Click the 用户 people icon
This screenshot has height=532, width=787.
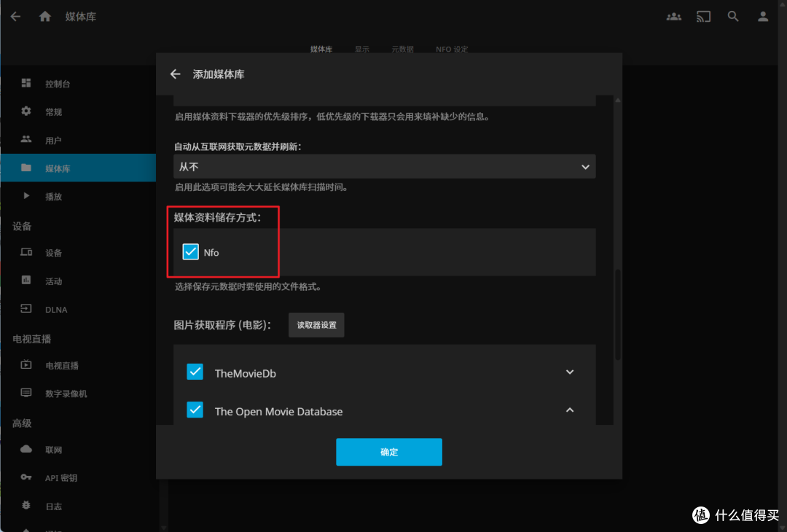coord(26,139)
